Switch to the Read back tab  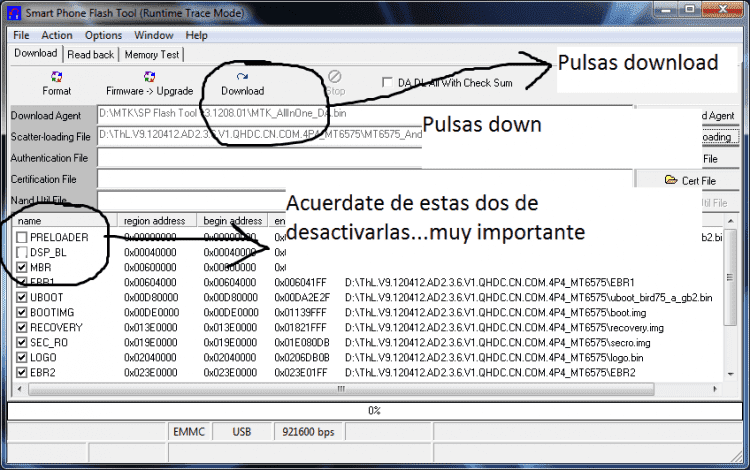[90, 55]
